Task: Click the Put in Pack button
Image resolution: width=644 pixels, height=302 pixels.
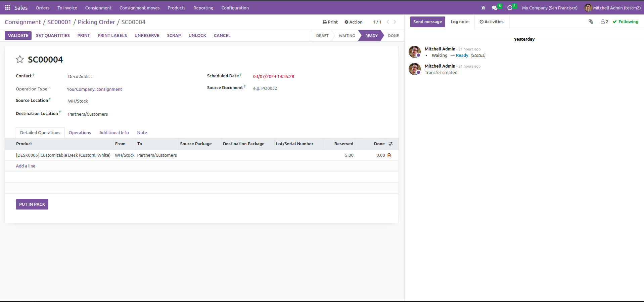Action: click(32, 204)
